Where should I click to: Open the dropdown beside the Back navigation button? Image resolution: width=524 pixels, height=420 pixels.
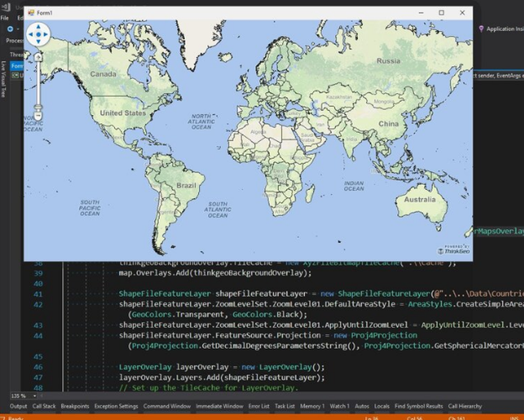pos(17,29)
